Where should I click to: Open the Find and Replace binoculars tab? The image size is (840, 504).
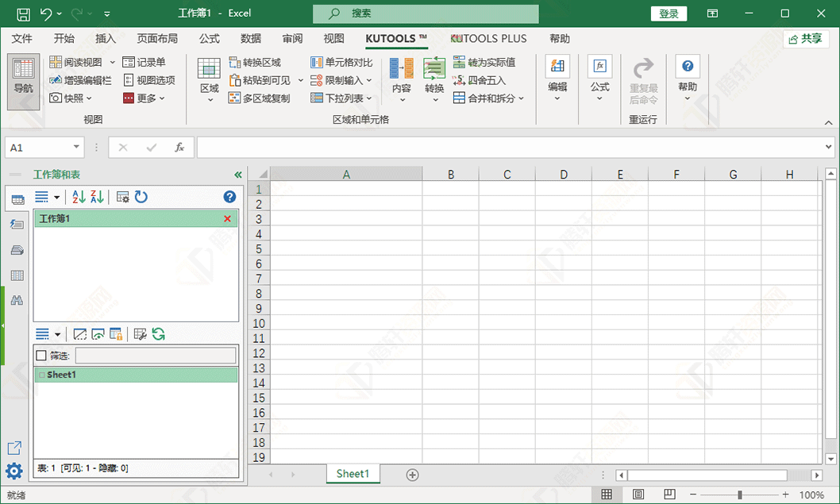pyautogui.click(x=17, y=301)
